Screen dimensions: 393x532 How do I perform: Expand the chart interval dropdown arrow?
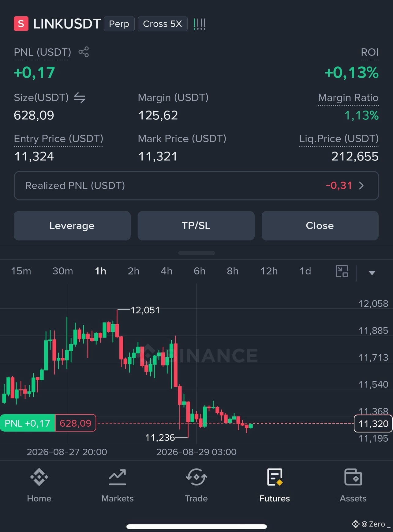pyautogui.click(x=372, y=273)
